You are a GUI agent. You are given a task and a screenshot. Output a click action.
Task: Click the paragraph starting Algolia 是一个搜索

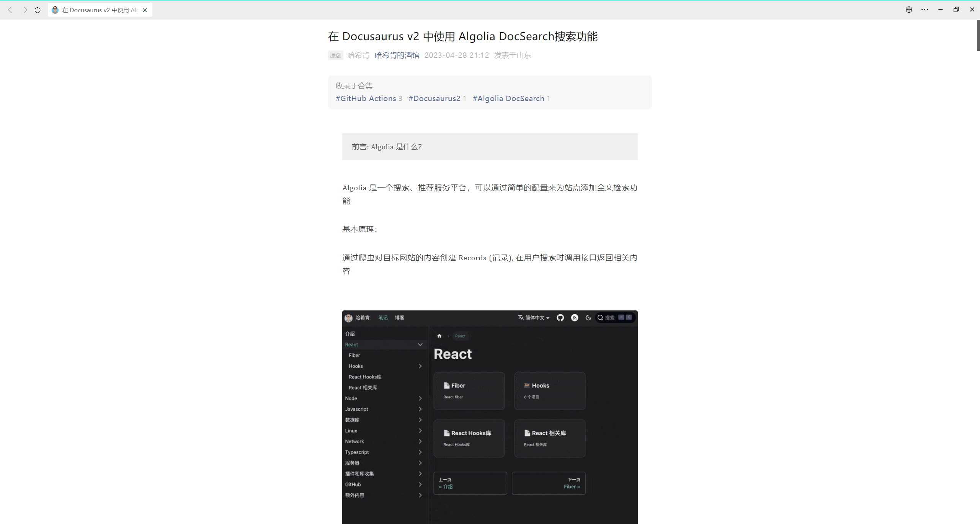click(490, 194)
